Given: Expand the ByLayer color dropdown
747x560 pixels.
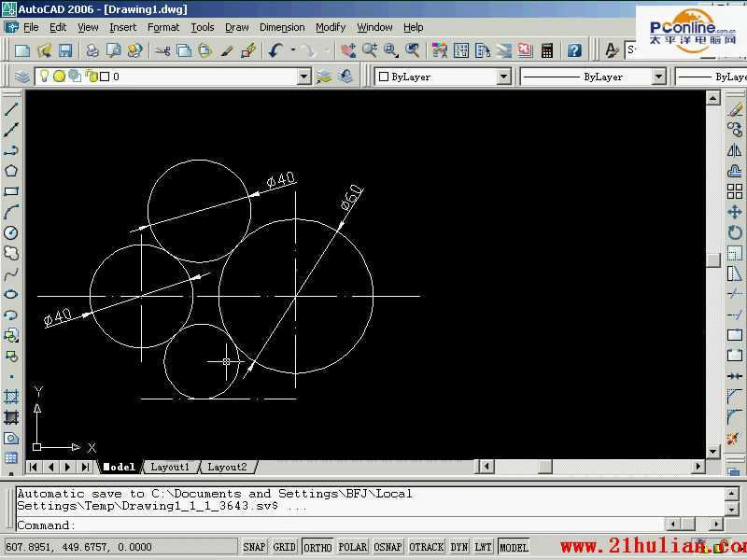Looking at the screenshot, I should [503, 77].
